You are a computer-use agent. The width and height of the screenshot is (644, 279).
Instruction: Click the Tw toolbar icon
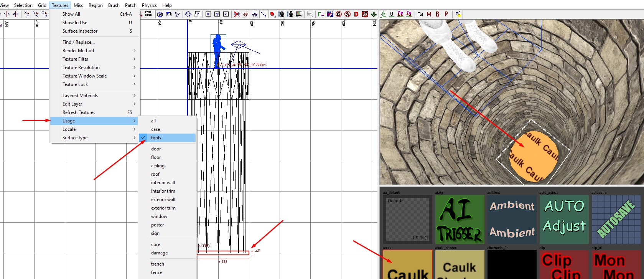coord(420,14)
